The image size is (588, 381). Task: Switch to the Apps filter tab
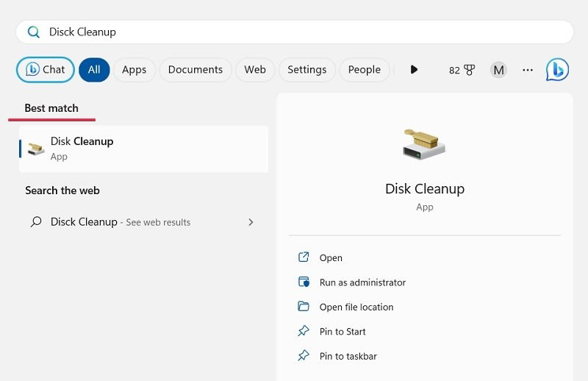coord(135,70)
